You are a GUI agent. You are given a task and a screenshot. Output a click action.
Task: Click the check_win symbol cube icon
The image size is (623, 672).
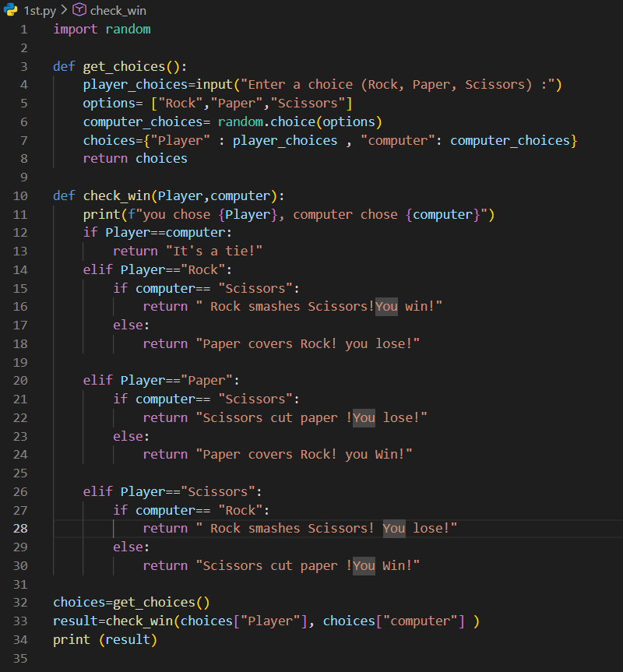[x=79, y=10]
